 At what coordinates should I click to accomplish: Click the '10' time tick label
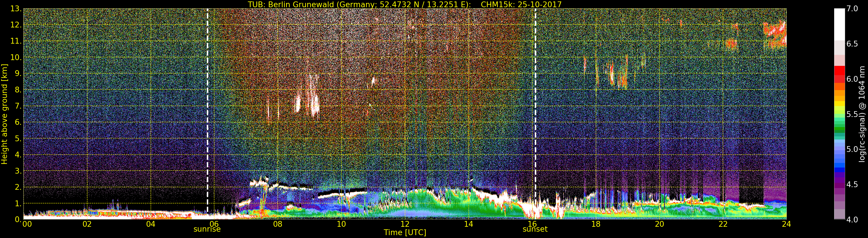[x=341, y=224]
